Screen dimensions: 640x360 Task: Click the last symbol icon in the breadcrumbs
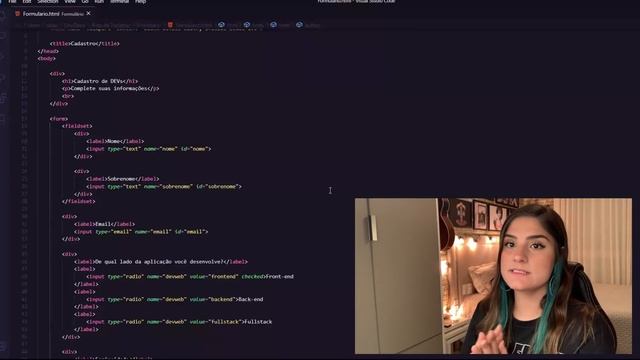point(299,25)
